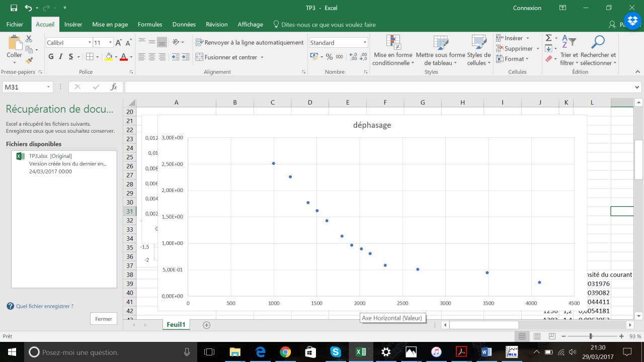Switch to the Insérer ribbon tab
Viewport: 644px width, 362px height.
[x=73, y=24]
